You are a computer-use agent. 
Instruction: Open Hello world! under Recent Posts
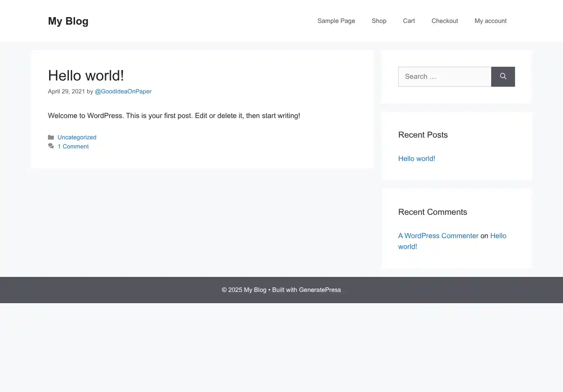417,158
